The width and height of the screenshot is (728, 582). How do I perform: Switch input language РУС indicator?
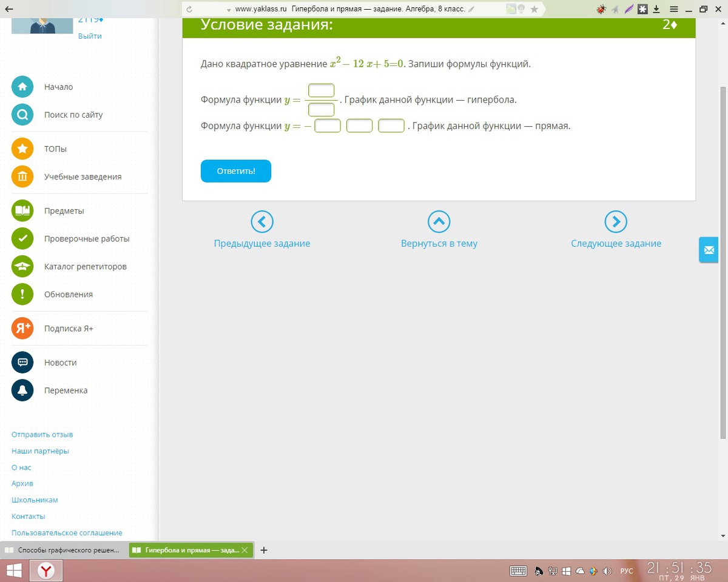pos(626,571)
